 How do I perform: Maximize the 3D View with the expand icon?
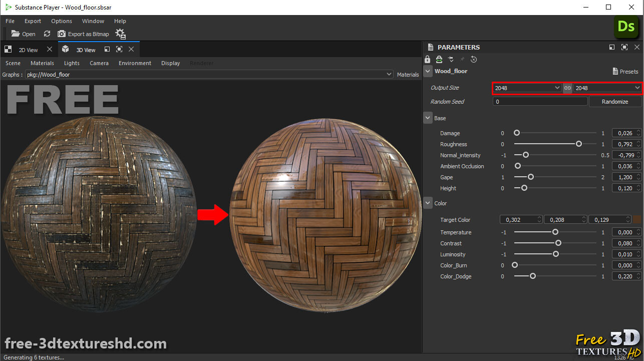(119, 50)
